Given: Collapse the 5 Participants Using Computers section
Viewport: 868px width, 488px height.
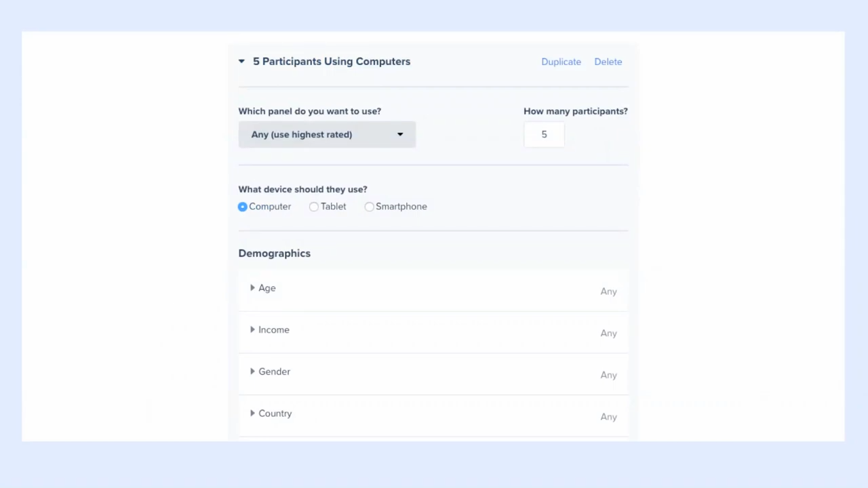Looking at the screenshot, I should tap(241, 62).
